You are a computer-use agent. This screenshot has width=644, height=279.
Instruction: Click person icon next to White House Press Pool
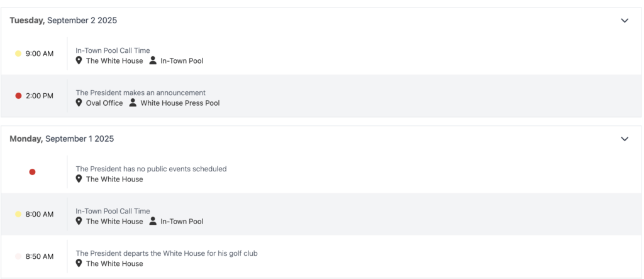pyautogui.click(x=133, y=103)
